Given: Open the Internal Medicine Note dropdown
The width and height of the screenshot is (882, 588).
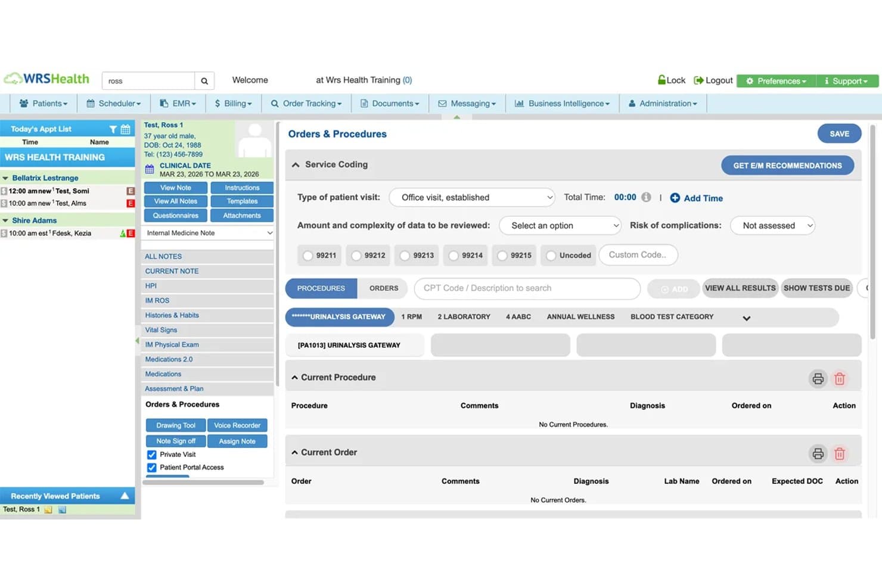Looking at the screenshot, I should pyautogui.click(x=208, y=233).
